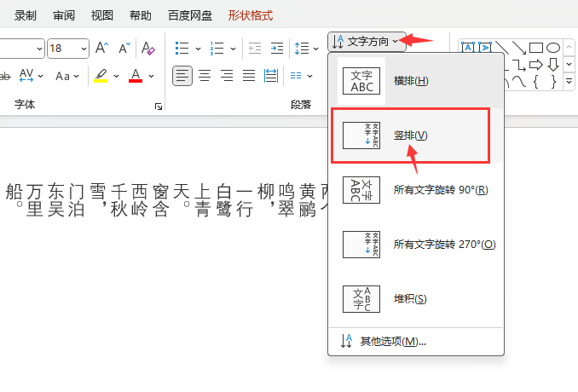Viewport: 578px width, 392px height.
Task: Select the left brace shape
Action: pos(536,82)
